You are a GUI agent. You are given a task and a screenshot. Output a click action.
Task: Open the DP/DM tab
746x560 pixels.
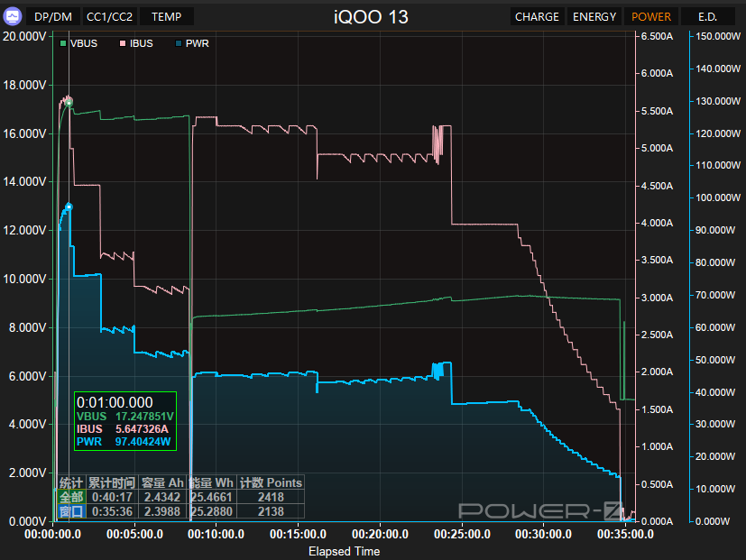[53, 16]
